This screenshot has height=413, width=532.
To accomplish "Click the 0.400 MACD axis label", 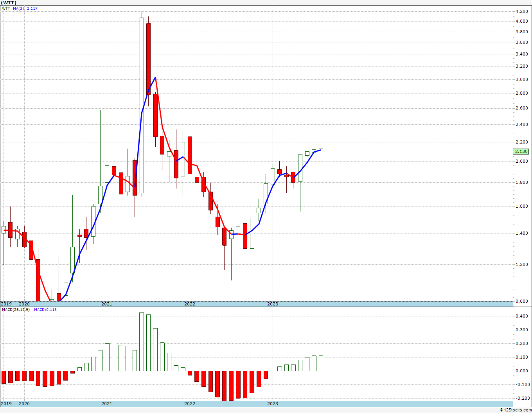I will [x=522, y=316].
